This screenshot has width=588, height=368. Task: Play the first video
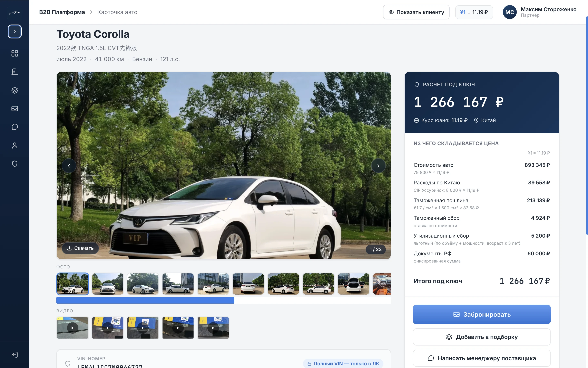pyautogui.click(x=73, y=328)
